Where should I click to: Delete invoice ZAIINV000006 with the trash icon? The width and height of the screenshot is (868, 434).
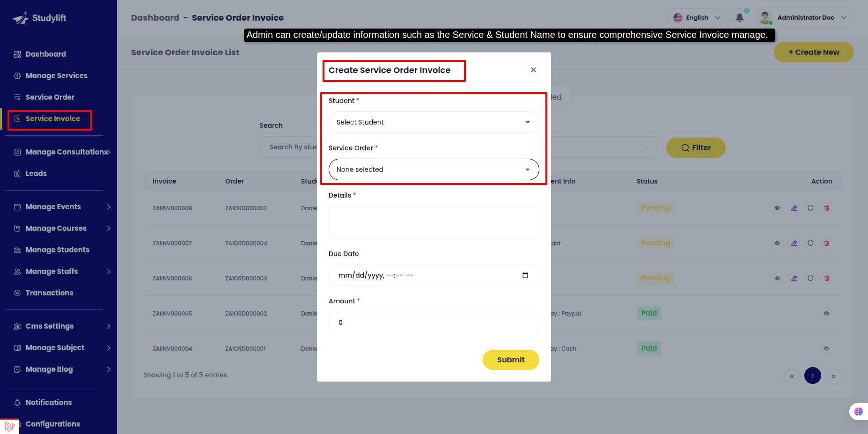point(827,278)
